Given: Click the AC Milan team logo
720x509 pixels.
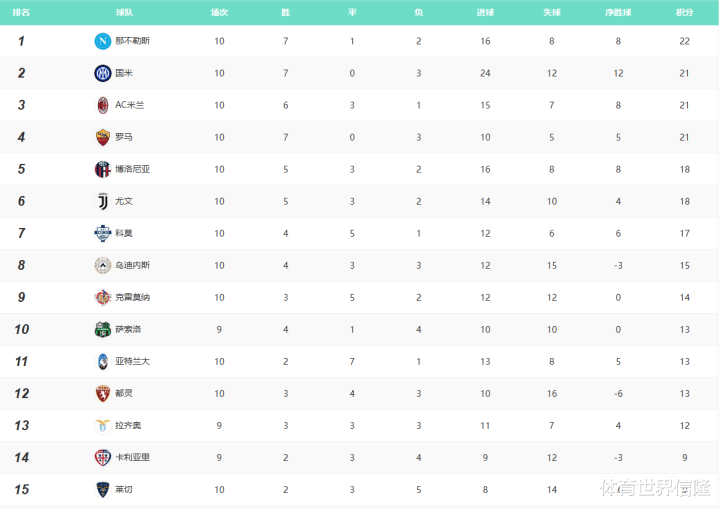Looking at the screenshot, I should (102, 105).
